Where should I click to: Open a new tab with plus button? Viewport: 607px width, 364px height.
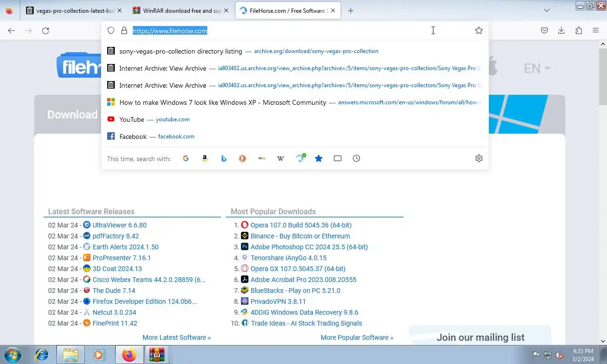coord(351,10)
